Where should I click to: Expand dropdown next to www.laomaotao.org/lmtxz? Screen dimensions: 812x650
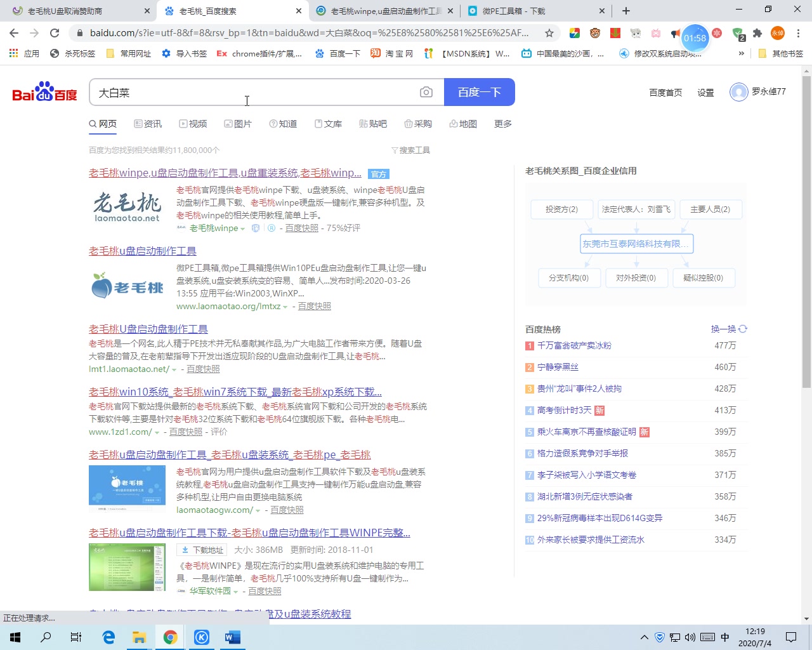(285, 307)
